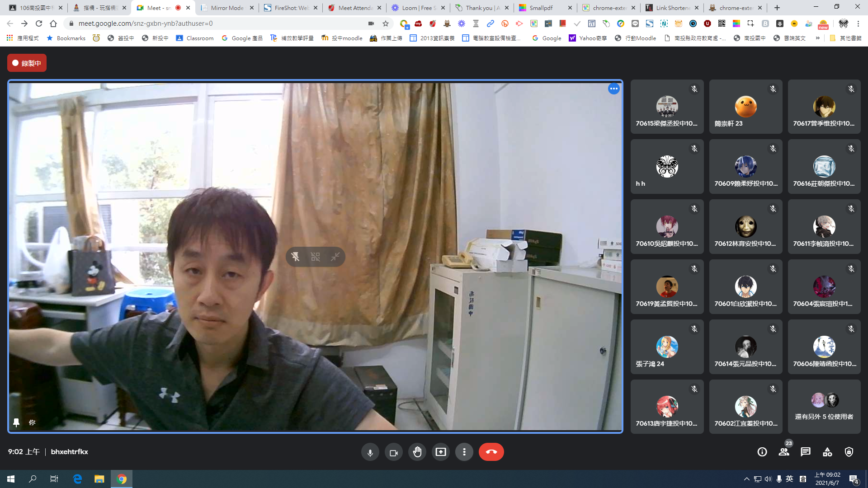Screen dimensions: 868x488
Task: Open the chat panel icon
Action: (805, 452)
